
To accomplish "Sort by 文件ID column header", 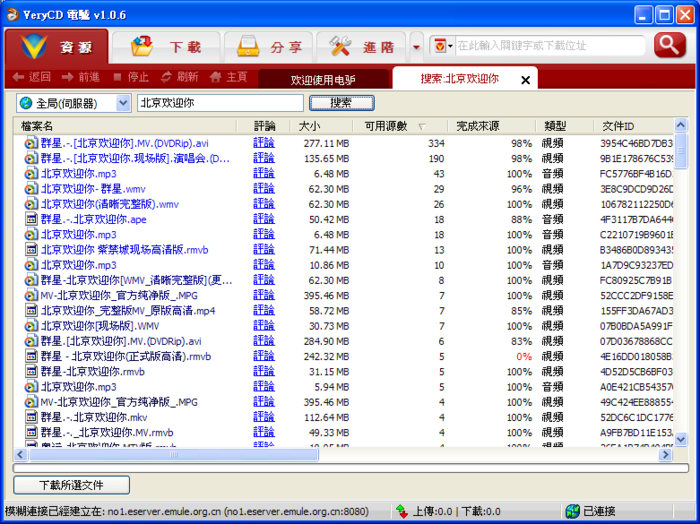I will (x=633, y=126).
